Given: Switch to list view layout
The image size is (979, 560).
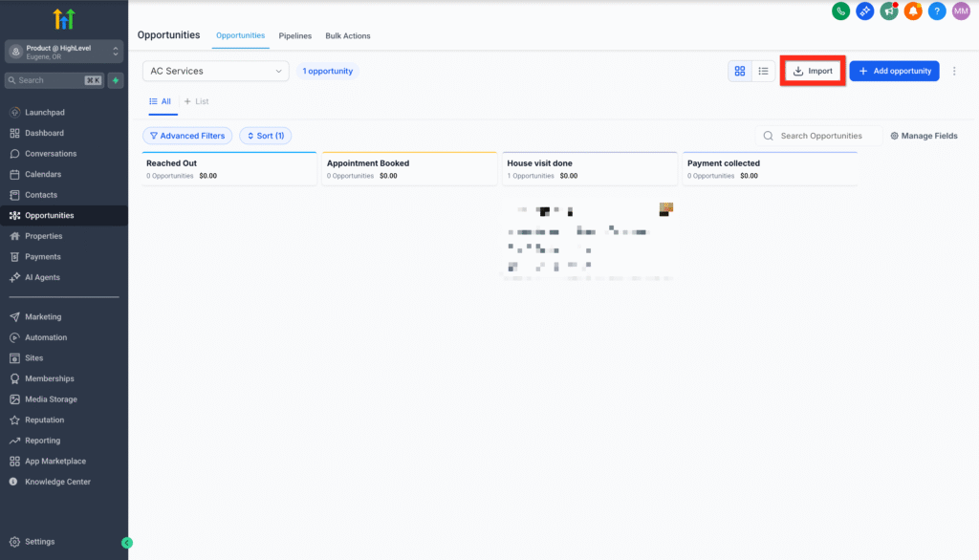Looking at the screenshot, I should click(x=763, y=72).
